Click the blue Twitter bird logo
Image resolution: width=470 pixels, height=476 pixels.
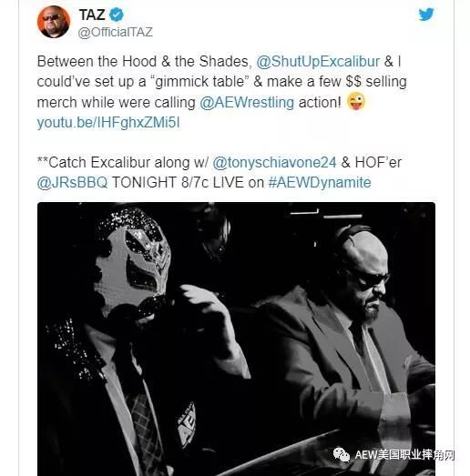tap(426, 15)
